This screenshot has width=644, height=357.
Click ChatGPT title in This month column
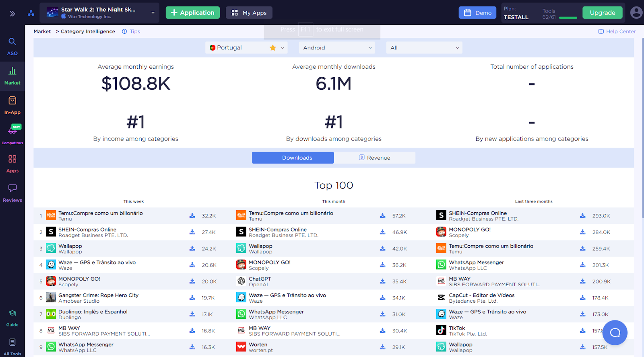(260, 279)
